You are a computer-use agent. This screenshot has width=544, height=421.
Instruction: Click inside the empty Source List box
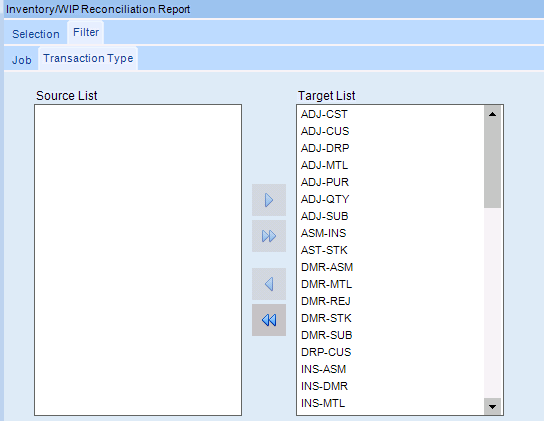click(138, 260)
